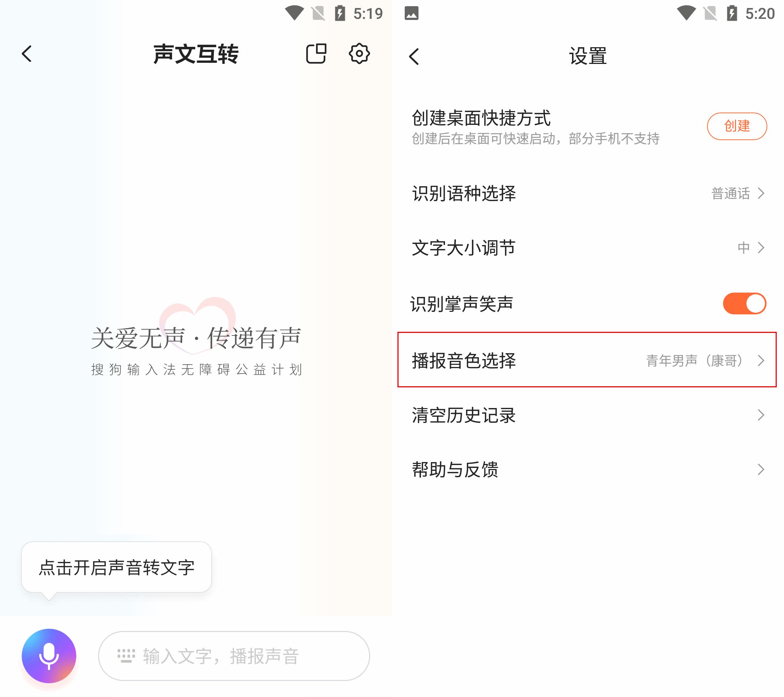Screen dimensions: 784x697
Task: Open 帮助与反馈 entry
Action: point(588,469)
